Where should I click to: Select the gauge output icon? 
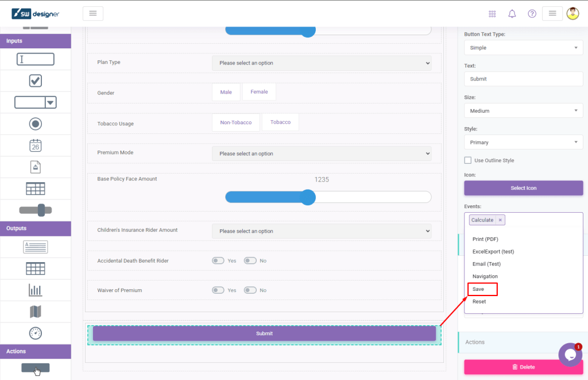36,333
